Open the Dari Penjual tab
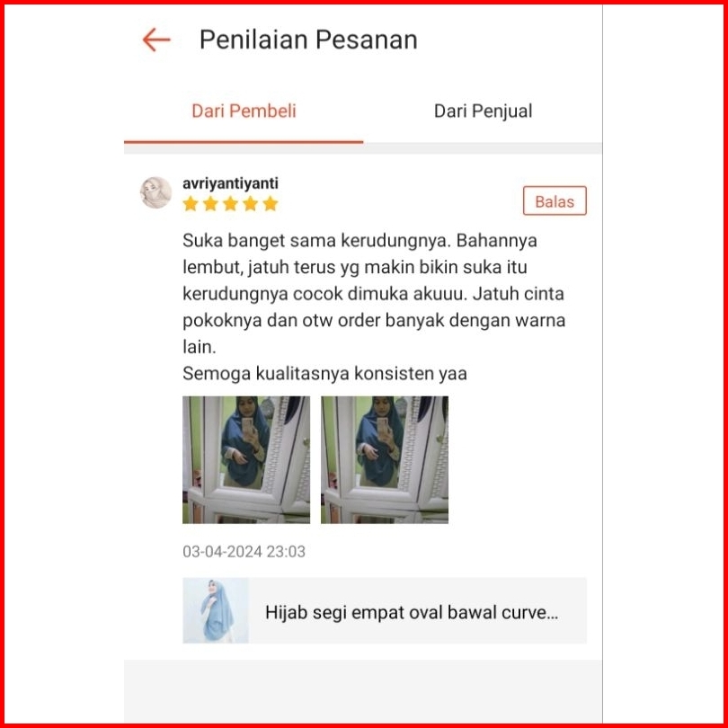This screenshot has height=728, width=728. point(483,111)
